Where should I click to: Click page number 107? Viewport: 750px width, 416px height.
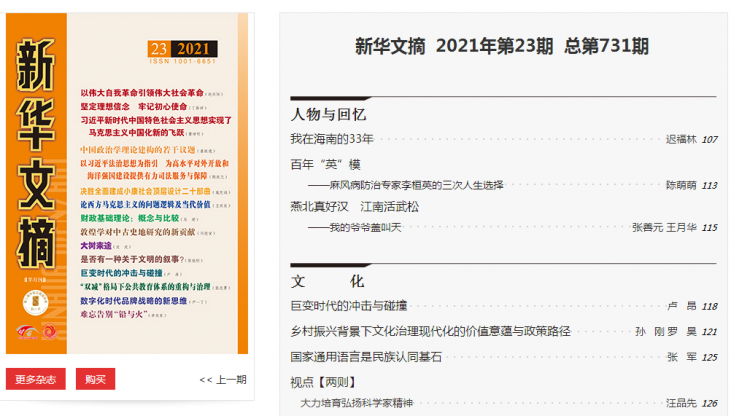click(x=709, y=140)
